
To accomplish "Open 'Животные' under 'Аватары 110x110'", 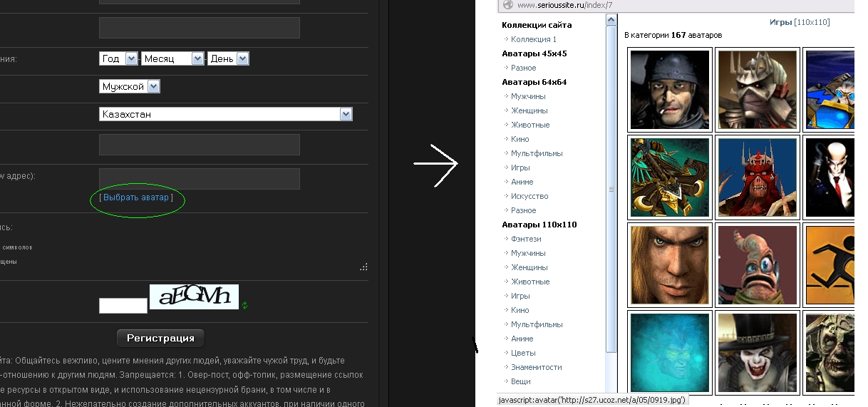I will (x=530, y=282).
